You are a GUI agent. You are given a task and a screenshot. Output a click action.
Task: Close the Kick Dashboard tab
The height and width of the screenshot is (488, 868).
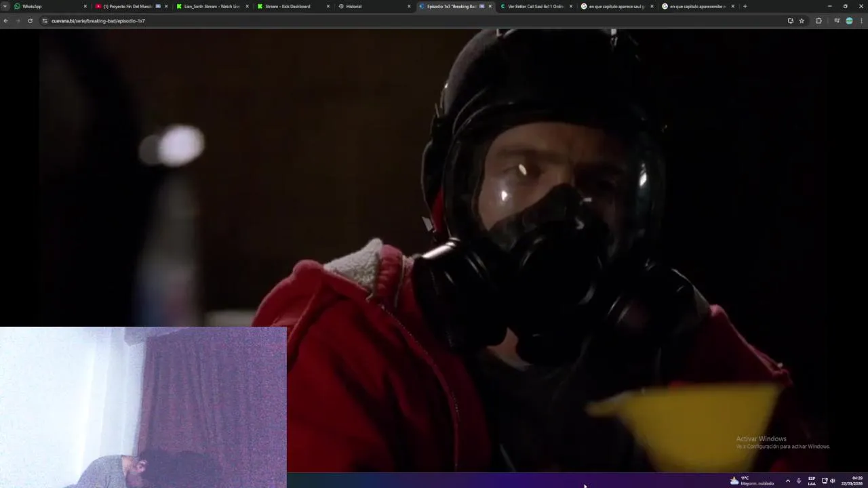pyautogui.click(x=328, y=6)
